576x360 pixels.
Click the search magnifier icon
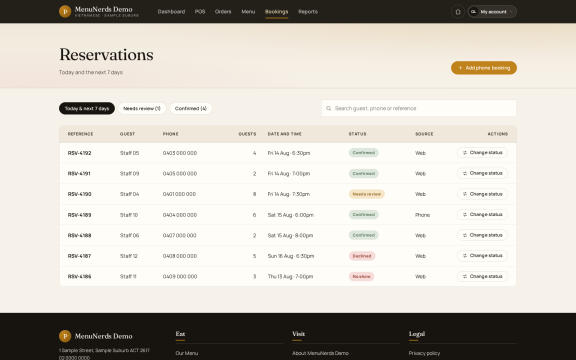click(x=328, y=108)
